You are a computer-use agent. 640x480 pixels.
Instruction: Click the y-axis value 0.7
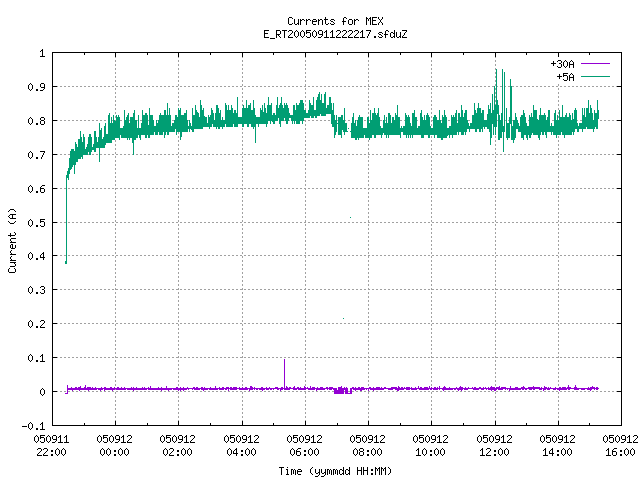[36, 155]
